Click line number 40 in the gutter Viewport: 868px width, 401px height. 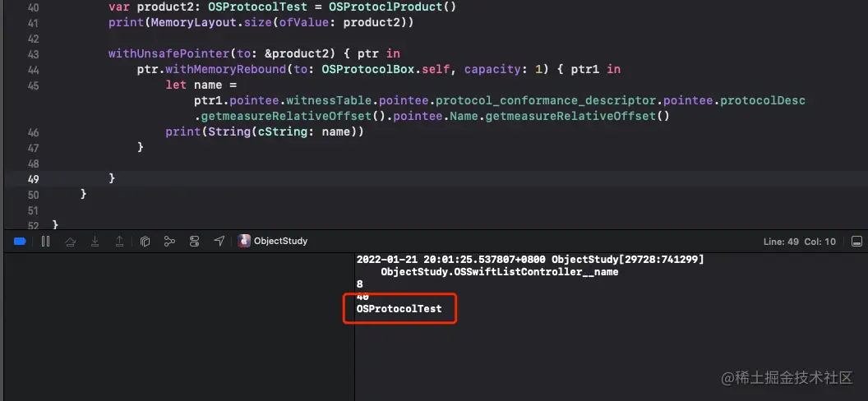(33, 7)
